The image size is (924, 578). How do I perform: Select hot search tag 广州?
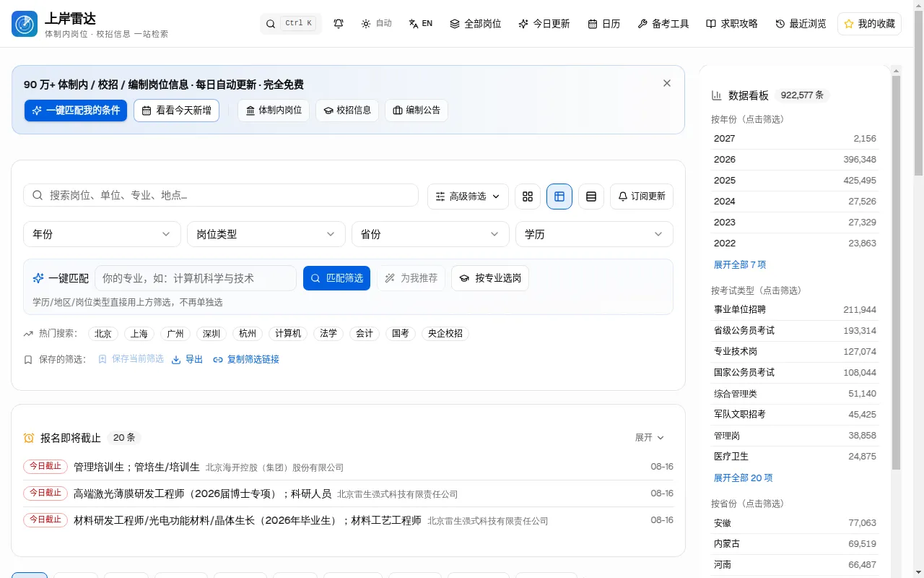coord(175,334)
